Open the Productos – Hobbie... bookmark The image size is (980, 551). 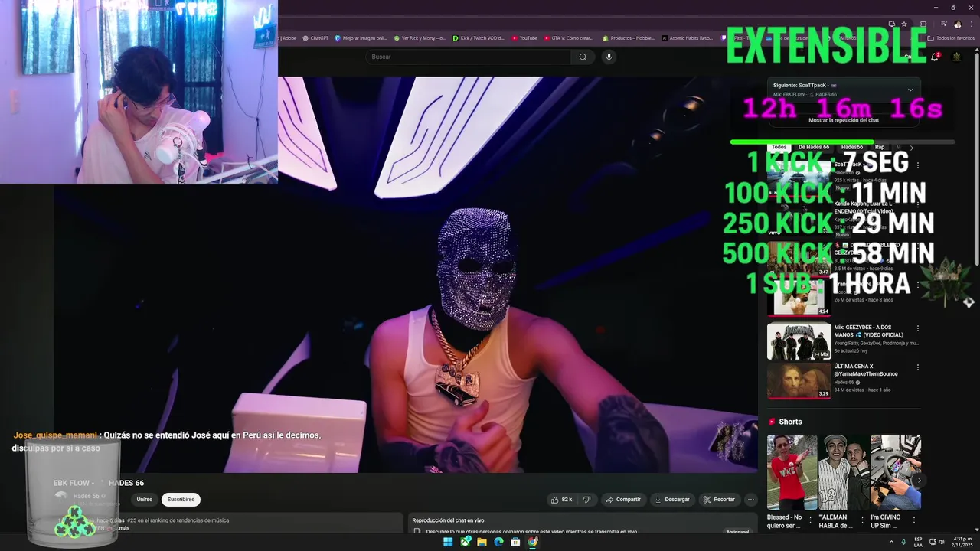pyautogui.click(x=629, y=37)
